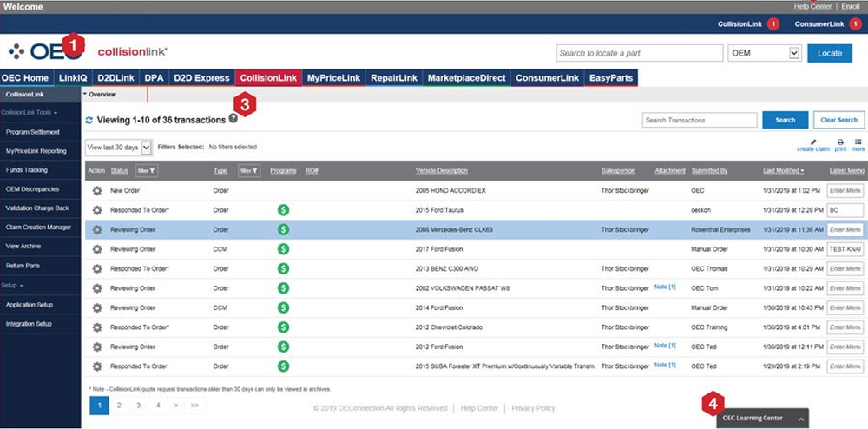Viewport: 868px width, 429px height.
Task: Open action gear for 2013 BENZ C300 AWD
Action: coord(97,269)
